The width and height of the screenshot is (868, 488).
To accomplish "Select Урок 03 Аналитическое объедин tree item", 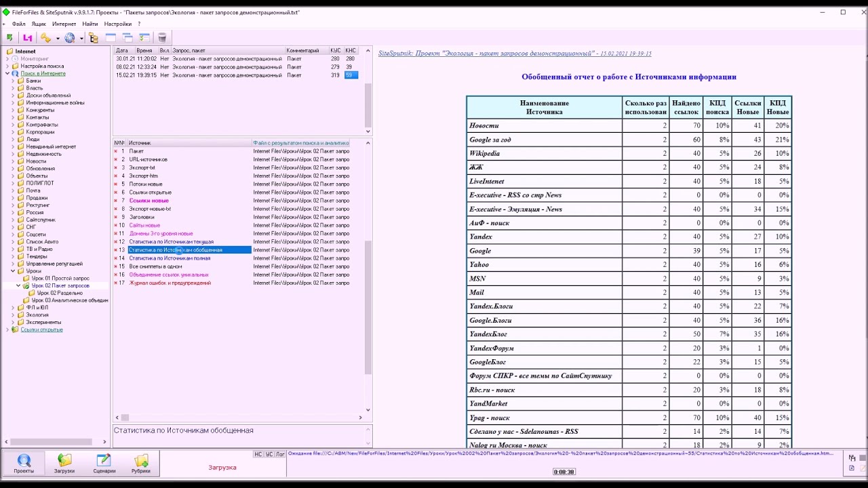I will click(70, 300).
